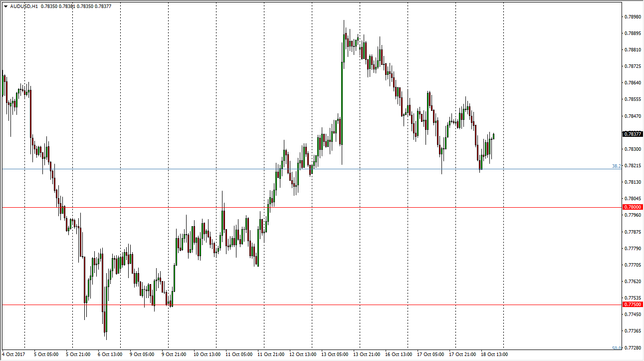
Task: Click the 0.77365 label on price scale
Action: tap(633, 331)
